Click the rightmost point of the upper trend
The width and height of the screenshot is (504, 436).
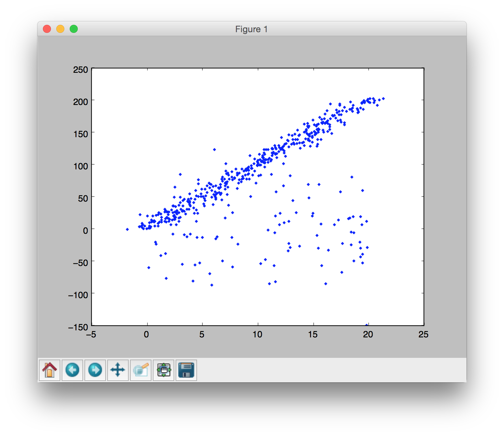coord(383,99)
